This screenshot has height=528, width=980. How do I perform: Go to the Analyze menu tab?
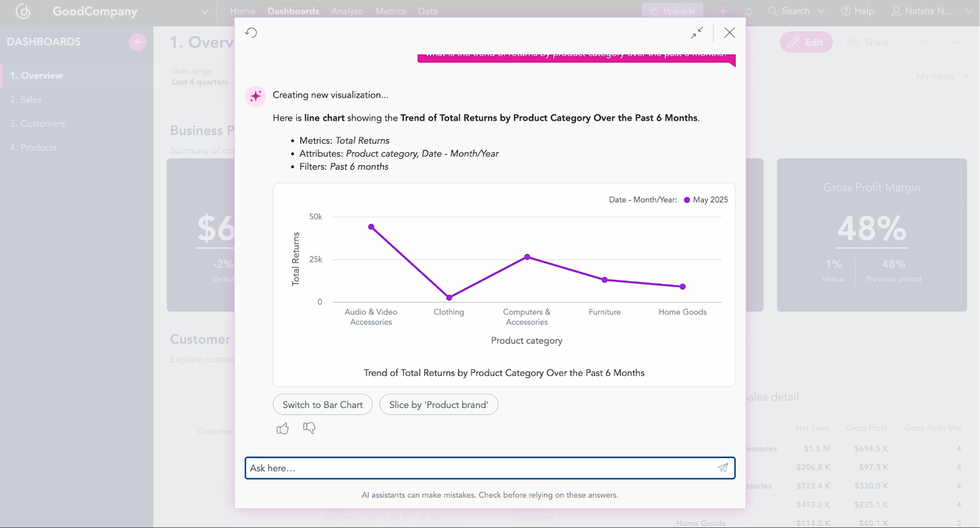pyautogui.click(x=347, y=11)
